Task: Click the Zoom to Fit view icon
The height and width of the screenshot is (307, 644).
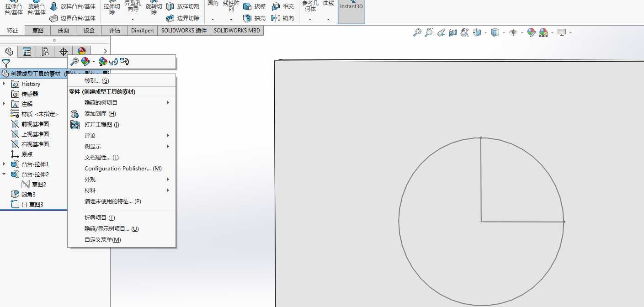Action: click(417, 32)
